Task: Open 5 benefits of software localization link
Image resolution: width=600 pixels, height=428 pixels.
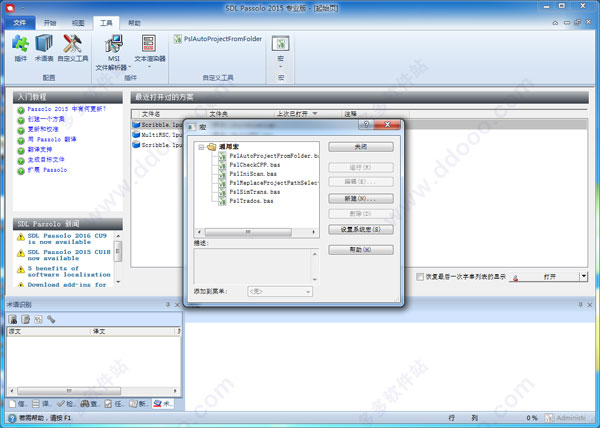Action: pos(69,271)
